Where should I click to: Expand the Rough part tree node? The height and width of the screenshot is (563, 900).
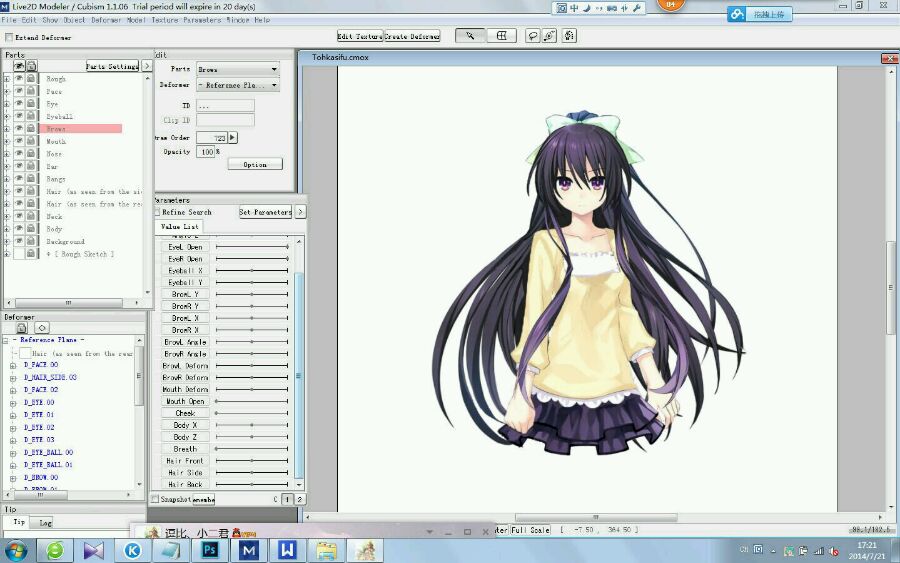pyautogui.click(x=7, y=79)
